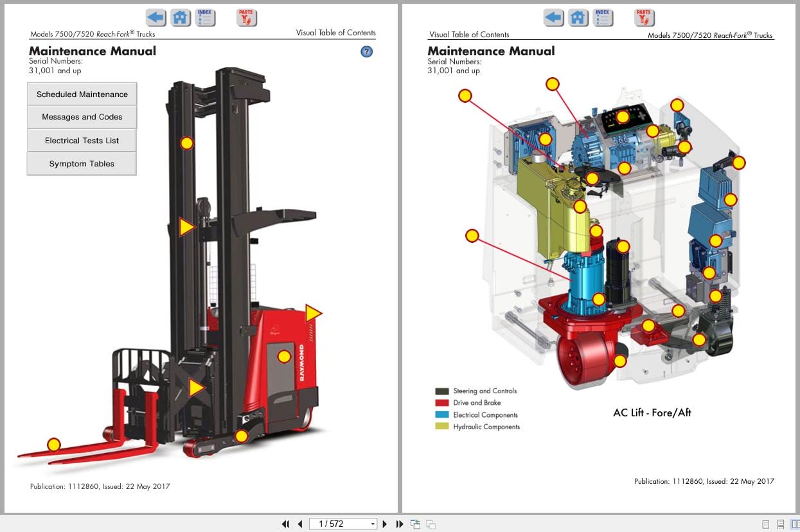Click the blue help question mark icon
800x532 pixels.
click(x=366, y=51)
